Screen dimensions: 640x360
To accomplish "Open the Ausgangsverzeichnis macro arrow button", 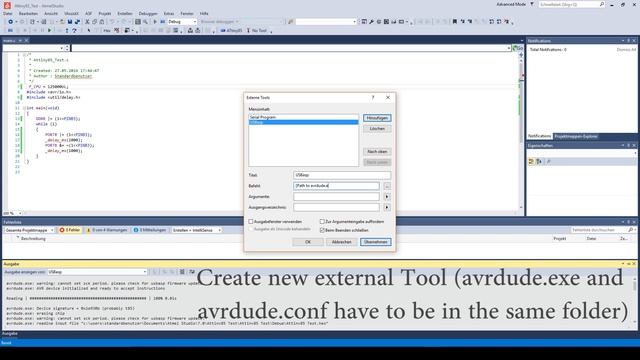I will tap(387, 207).
